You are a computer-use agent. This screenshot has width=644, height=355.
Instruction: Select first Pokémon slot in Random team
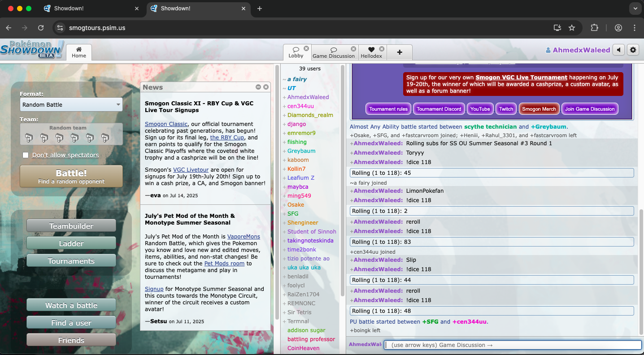click(x=29, y=138)
